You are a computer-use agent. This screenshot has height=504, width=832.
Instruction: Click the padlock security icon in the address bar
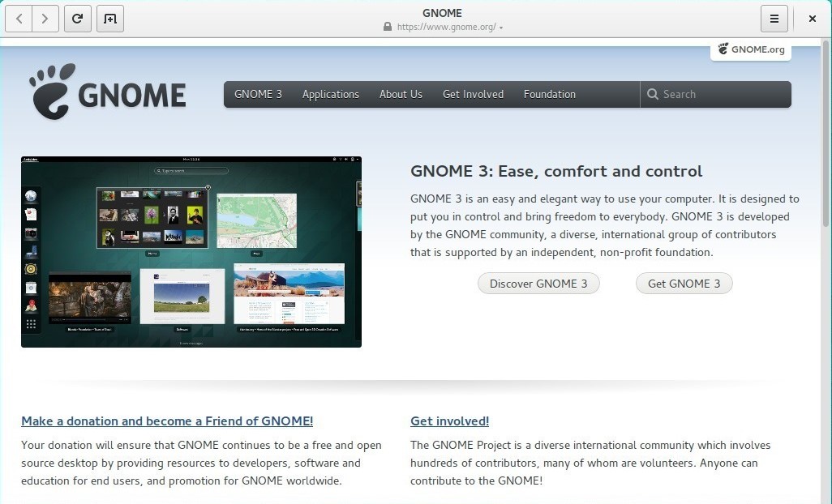388,27
